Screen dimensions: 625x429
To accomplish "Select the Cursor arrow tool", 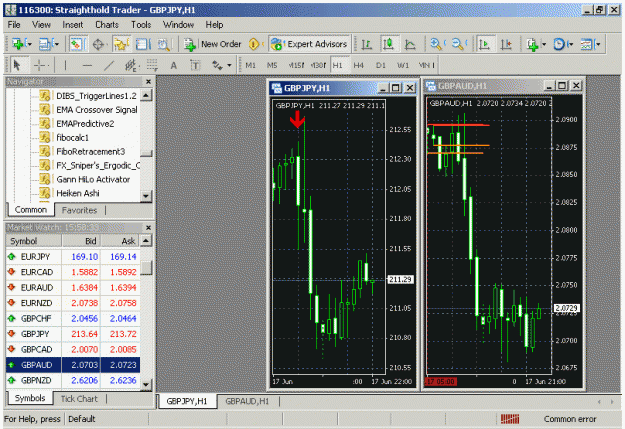I will point(17,65).
